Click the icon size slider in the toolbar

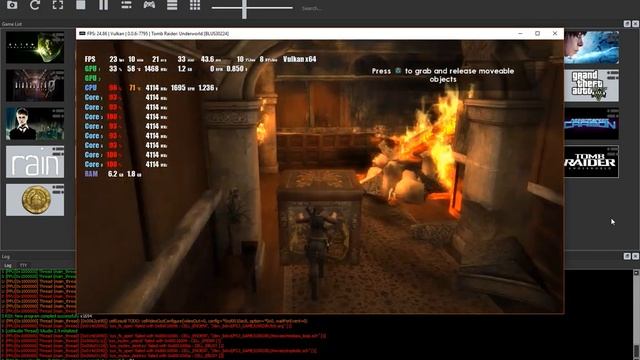(x=252, y=8)
